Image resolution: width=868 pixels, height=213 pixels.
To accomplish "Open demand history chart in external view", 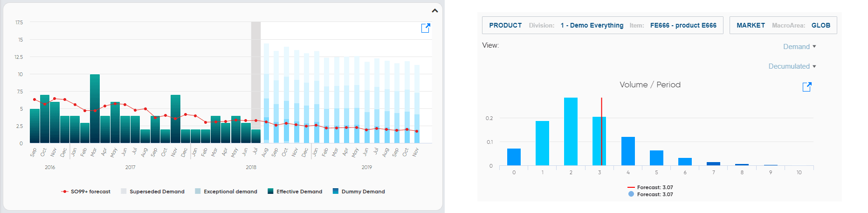I will point(425,28).
